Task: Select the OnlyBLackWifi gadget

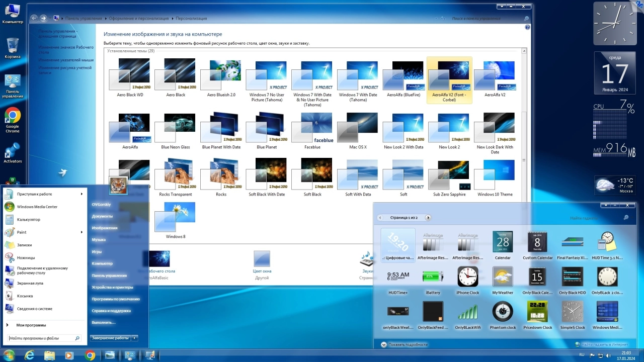Action: (x=467, y=315)
